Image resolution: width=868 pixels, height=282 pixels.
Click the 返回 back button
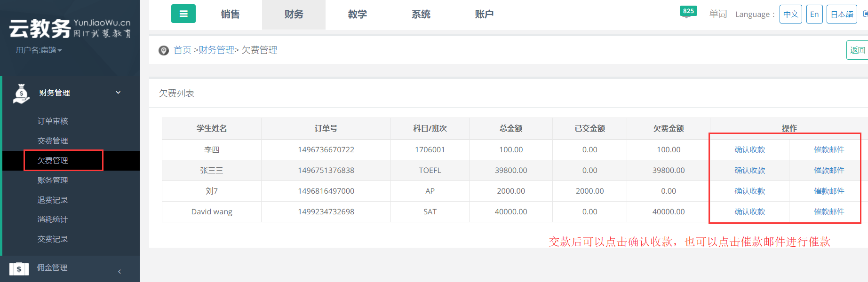coord(857,50)
